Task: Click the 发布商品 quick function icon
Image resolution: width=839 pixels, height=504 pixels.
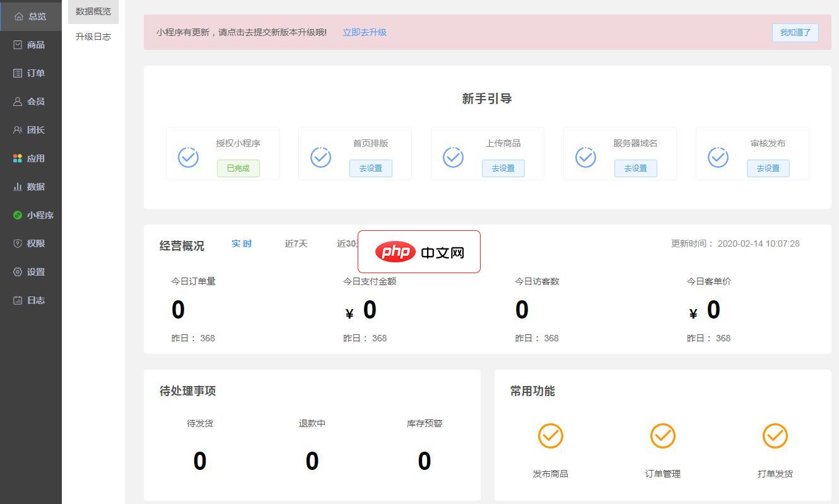Action: coord(550,435)
